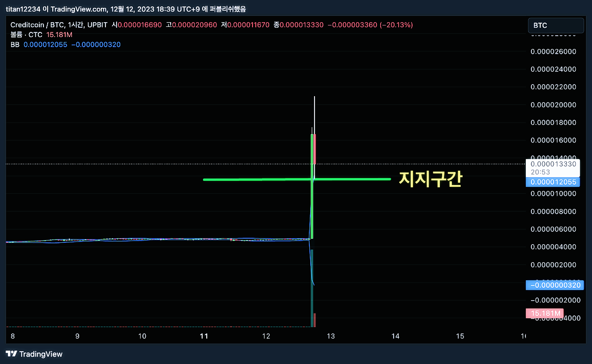Select the 지지구간 text annotation
This screenshot has height=364, width=592.
430,179
